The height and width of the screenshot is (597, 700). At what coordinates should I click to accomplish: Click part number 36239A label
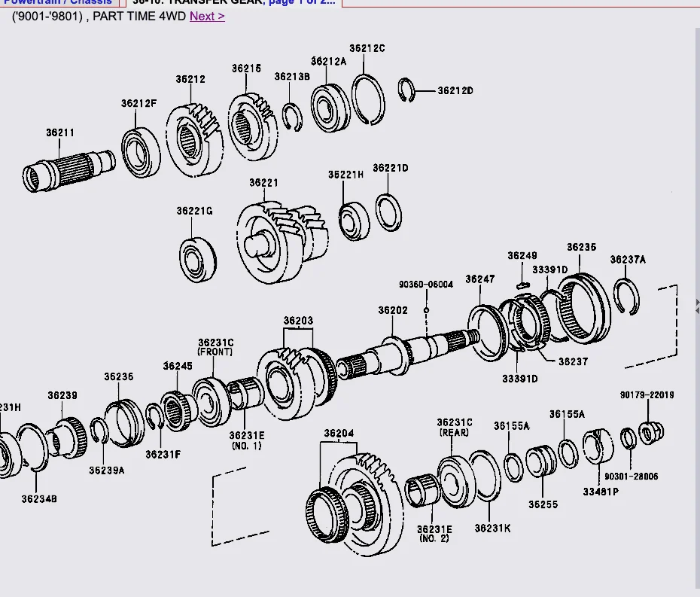[x=107, y=471]
